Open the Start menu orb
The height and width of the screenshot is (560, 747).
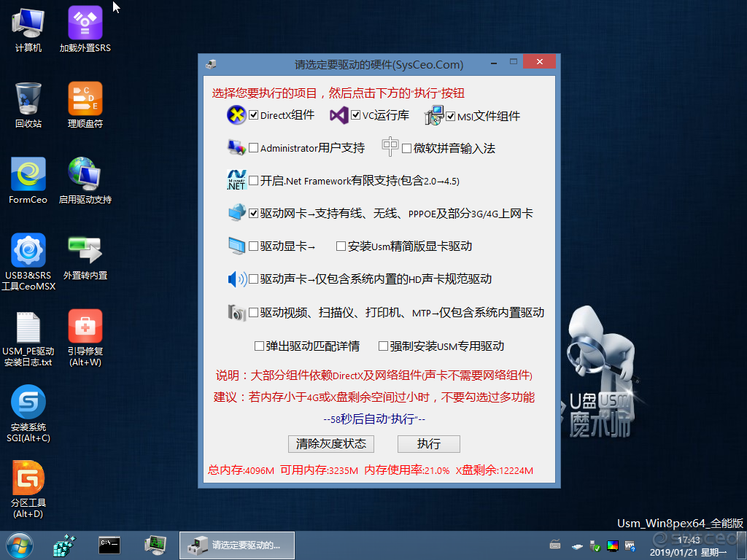20,545
